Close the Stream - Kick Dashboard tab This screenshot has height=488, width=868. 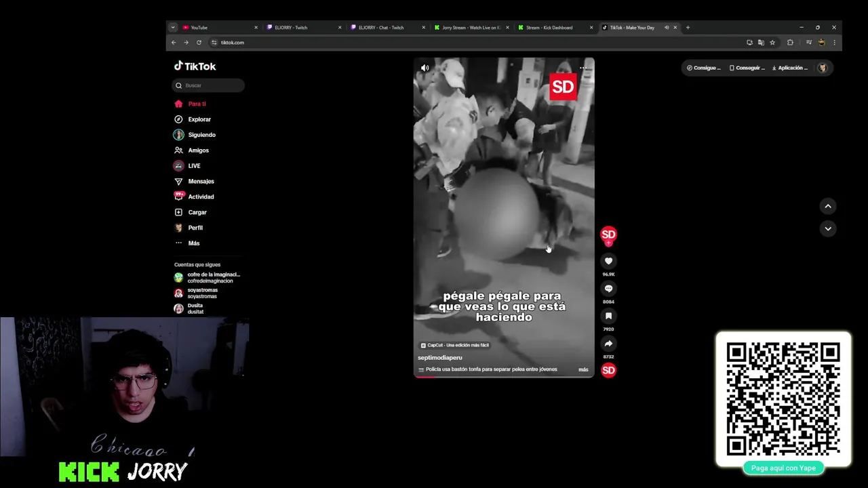591,28
